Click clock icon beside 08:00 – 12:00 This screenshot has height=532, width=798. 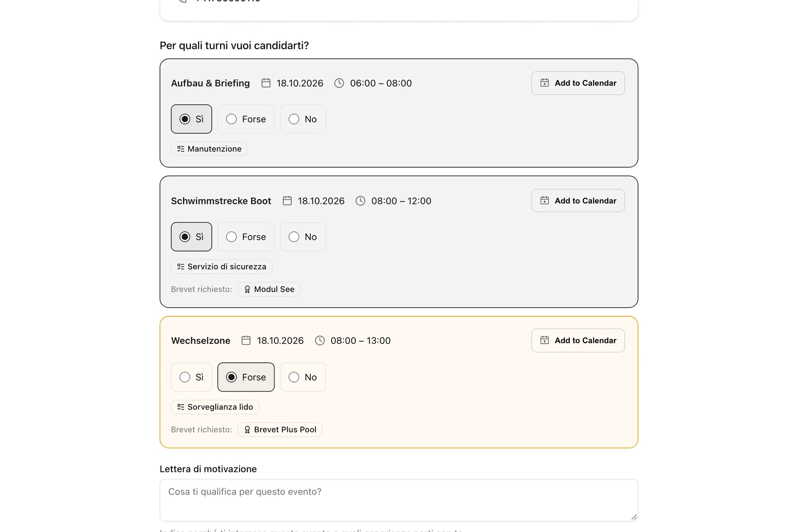pos(360,201)
